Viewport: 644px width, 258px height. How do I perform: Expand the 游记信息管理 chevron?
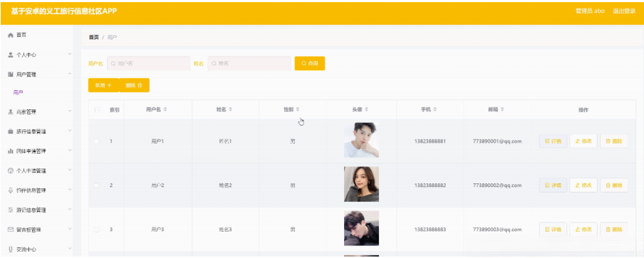[70, 210]
